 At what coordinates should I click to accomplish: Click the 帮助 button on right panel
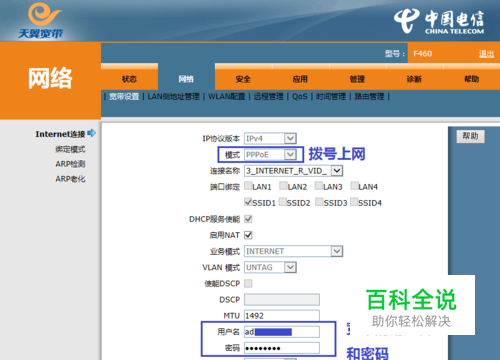point(470,136)
